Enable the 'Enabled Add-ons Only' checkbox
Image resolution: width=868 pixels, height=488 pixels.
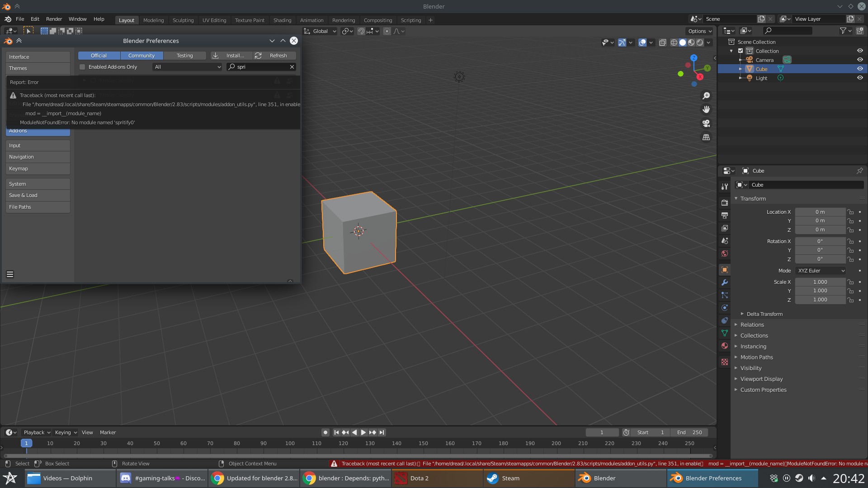point(82,67)
